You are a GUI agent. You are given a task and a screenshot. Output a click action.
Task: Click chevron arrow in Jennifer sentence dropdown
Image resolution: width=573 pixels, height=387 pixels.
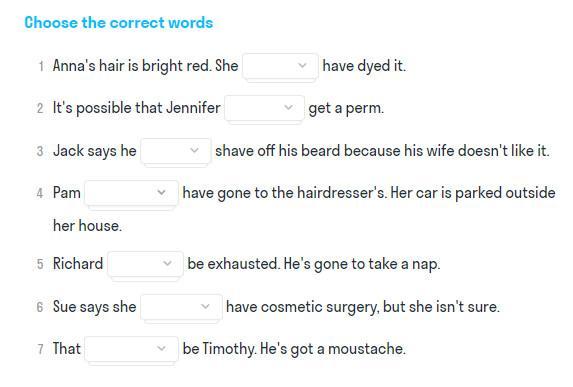(288, 107)
